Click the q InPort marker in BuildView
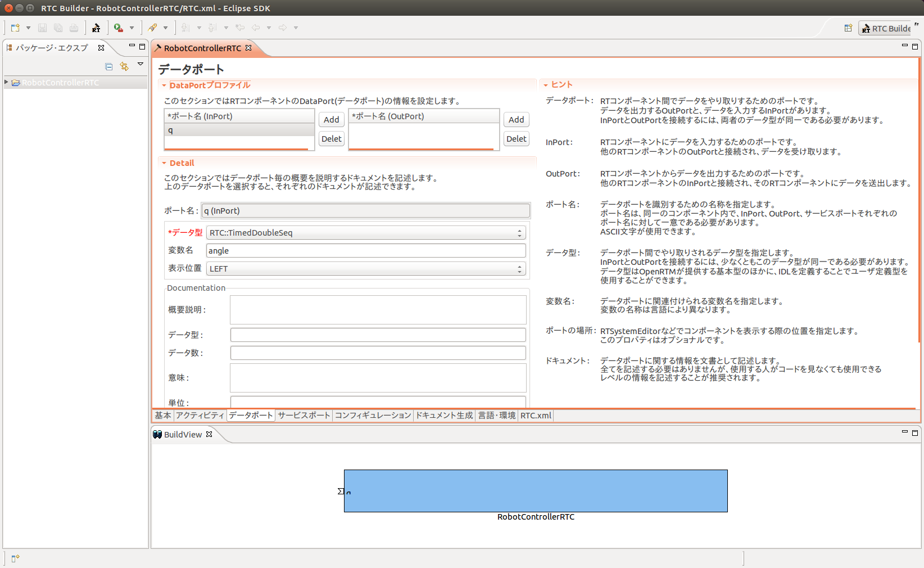The height and width of the screenshot is (568, 924). click(x=341, y=492)
